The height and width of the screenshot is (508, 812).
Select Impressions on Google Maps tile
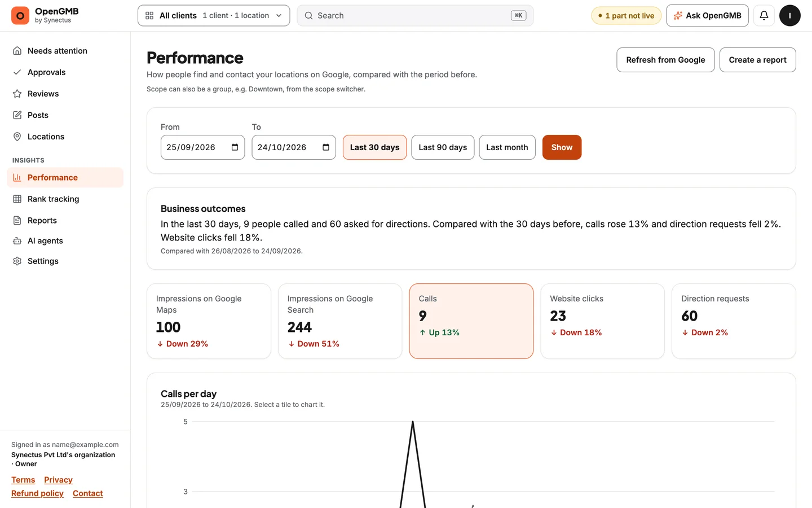point(209,321)
